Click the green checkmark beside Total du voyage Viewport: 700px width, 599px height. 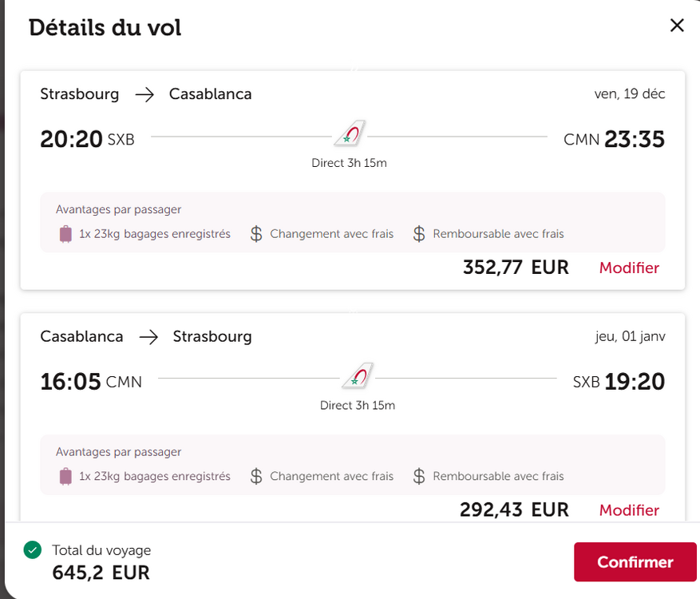[x=33, y=549]
